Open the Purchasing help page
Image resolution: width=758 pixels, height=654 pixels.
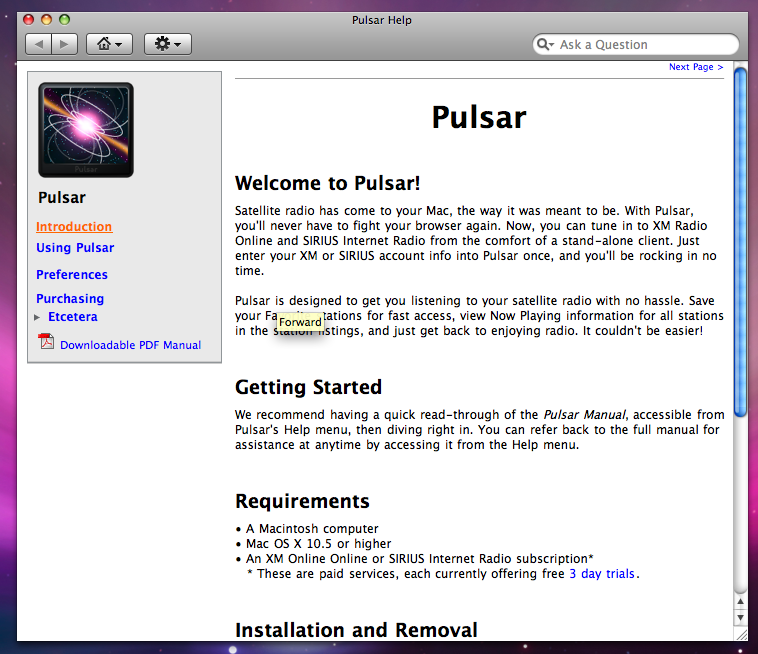coord(70,299)
